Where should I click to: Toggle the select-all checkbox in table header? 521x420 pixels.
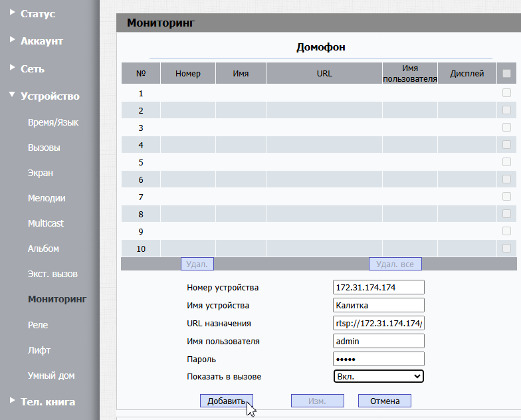tap(506, 74)
